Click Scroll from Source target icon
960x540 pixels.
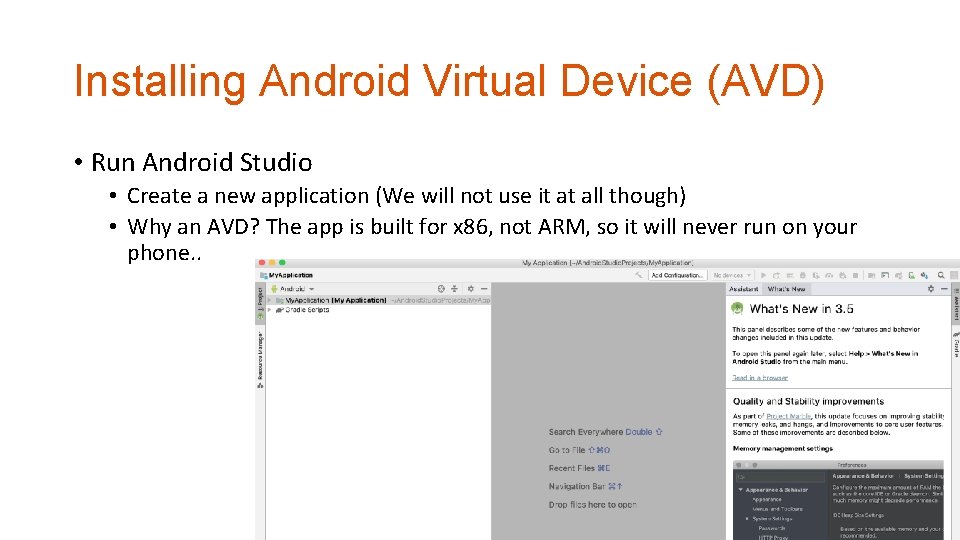(441, 288)
